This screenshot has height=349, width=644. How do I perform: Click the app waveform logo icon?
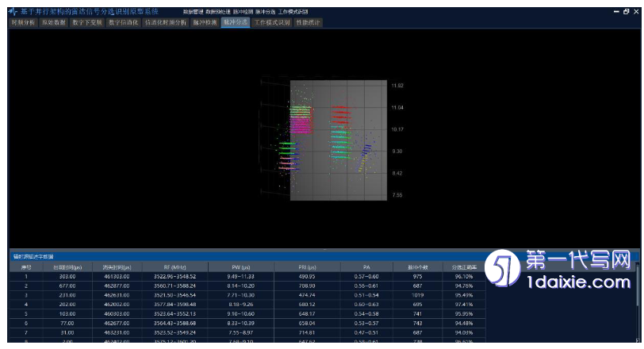[12, 12]
